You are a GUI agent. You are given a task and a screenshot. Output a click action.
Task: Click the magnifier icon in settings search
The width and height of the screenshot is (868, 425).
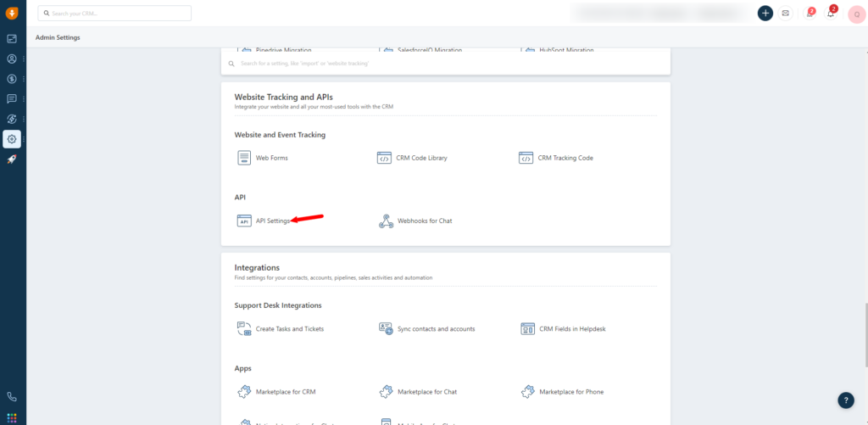pyautogui.click(x=231, y=64)
